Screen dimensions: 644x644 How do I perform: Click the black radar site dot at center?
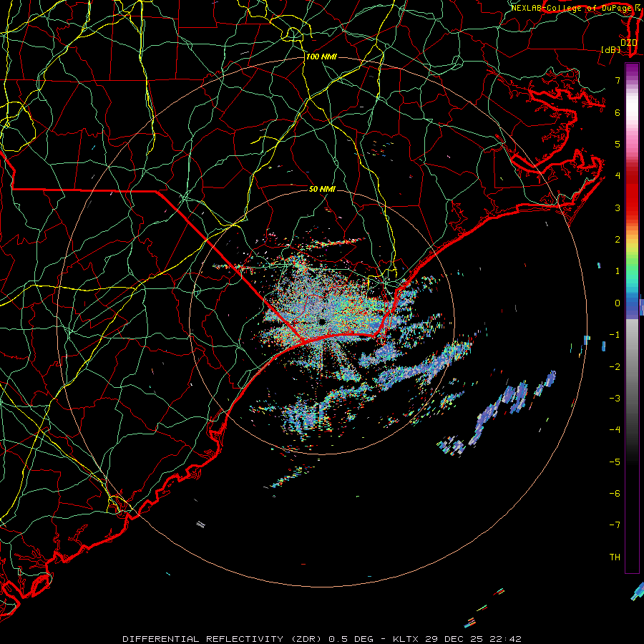322,322
